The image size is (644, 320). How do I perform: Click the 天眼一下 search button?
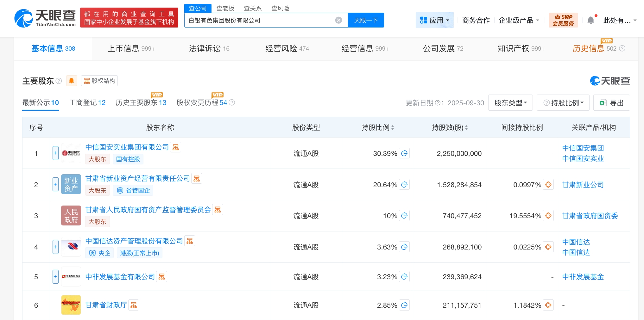point(366,20)
